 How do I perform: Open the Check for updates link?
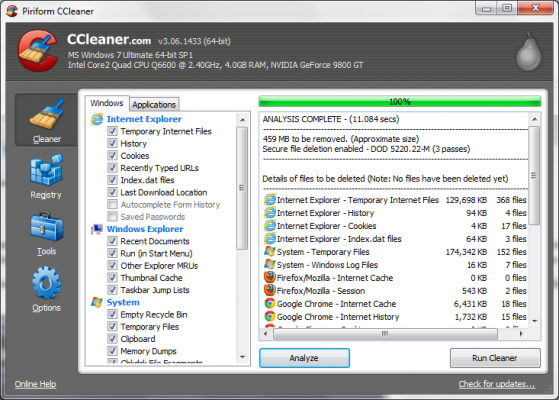tap(497, 384)
